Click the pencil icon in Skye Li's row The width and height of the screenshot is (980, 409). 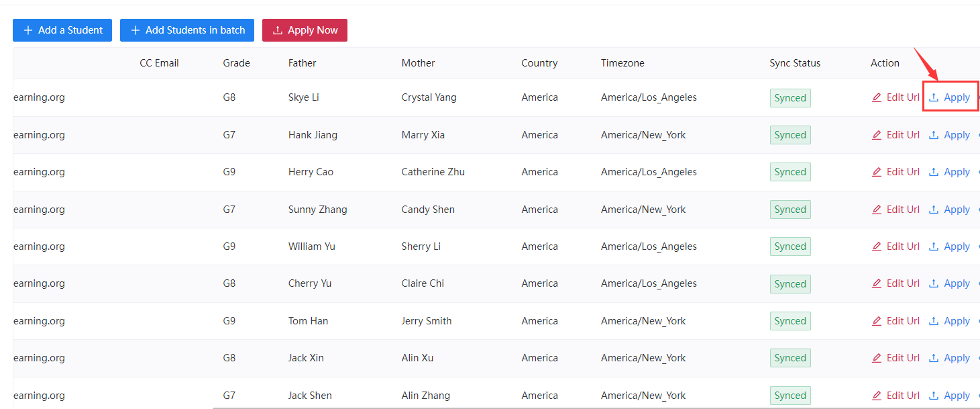click(877, 97)
